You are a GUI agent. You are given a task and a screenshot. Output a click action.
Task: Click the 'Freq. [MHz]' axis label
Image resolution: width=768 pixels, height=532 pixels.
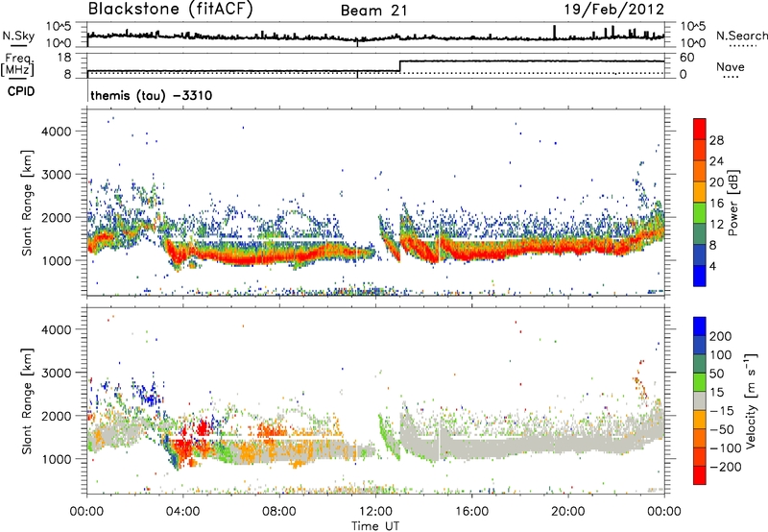[x=17, y=64]
